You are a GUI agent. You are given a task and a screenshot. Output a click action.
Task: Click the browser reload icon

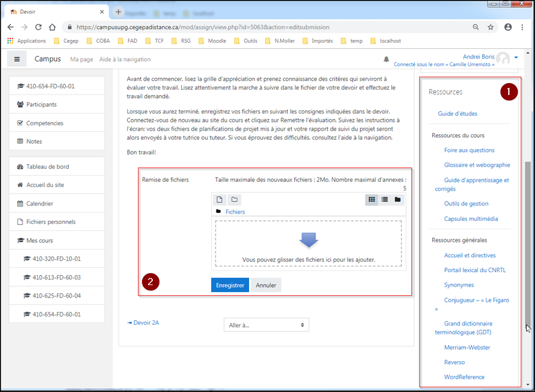[x=39, y=27]
